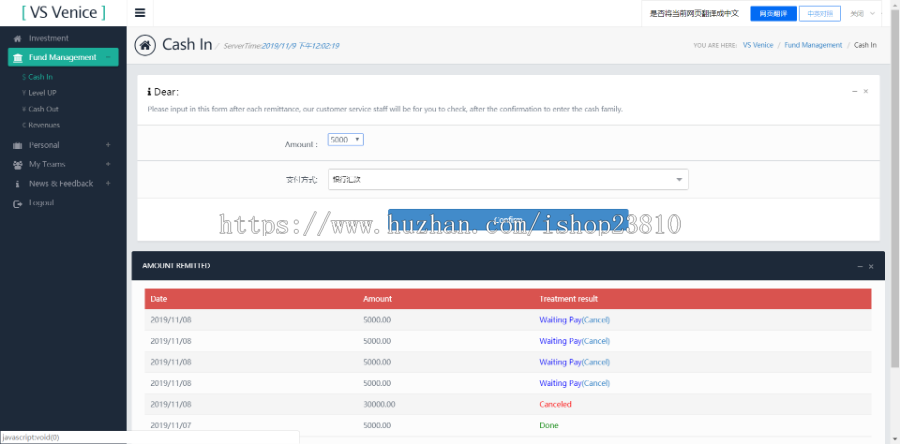Click the home icon beside Cash In
This screenshot has width=900, height=444.
[145, 45]
